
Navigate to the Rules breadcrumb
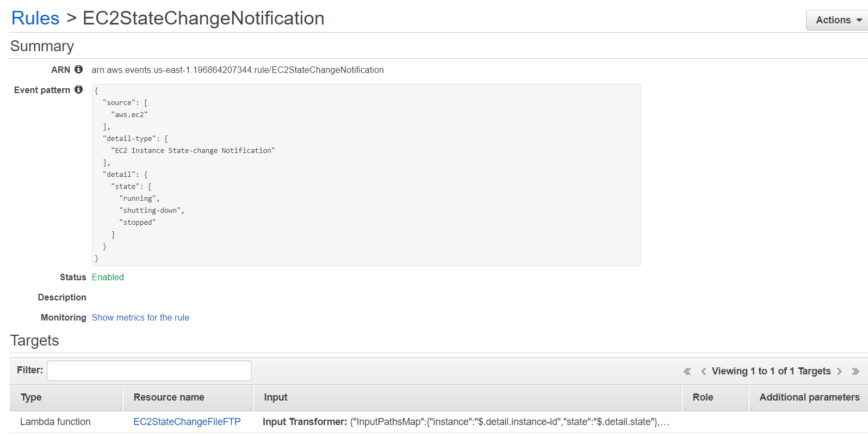[x=35, y=18]
